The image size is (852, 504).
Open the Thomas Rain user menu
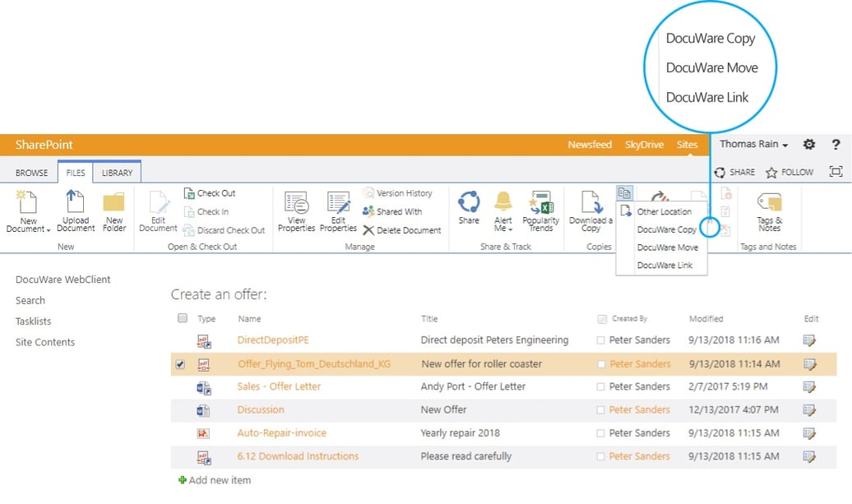coord(750,144)
